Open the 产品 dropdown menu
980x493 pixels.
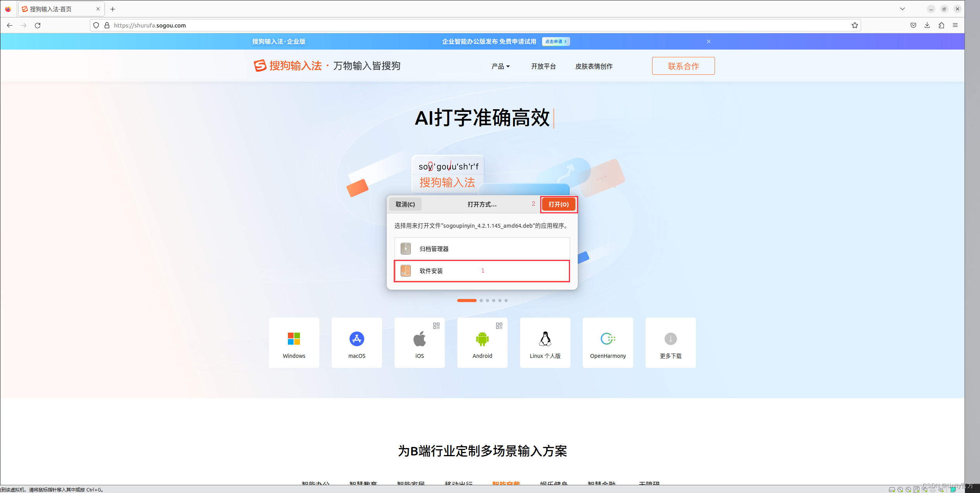click(x=500, y=66)
